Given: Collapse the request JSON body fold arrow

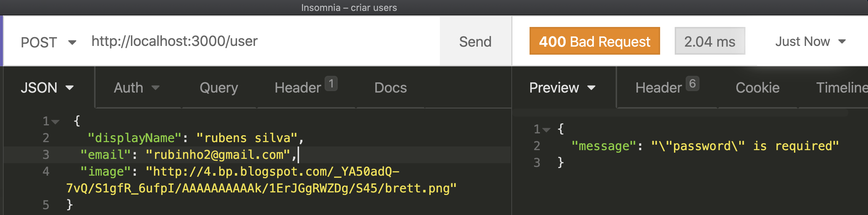Looking at the screenshot, I should point(55,122).
